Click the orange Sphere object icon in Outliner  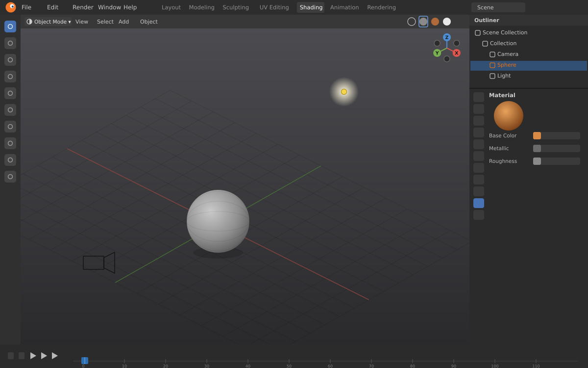coord(492,65)
